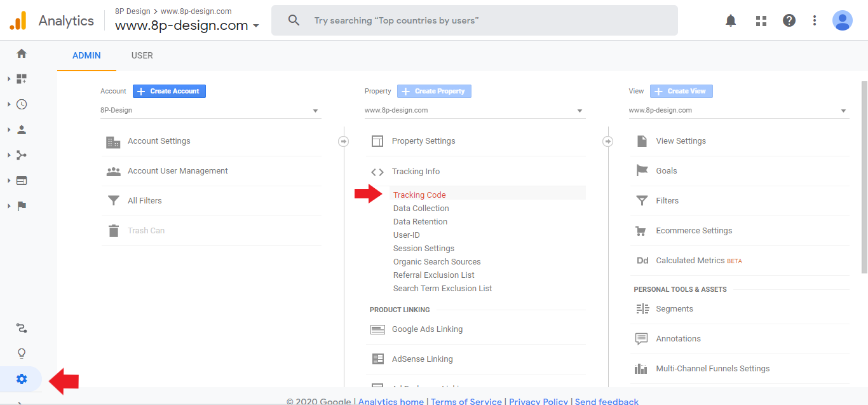
Task: Open the Analytics home footer link
Action: [391, 401]
